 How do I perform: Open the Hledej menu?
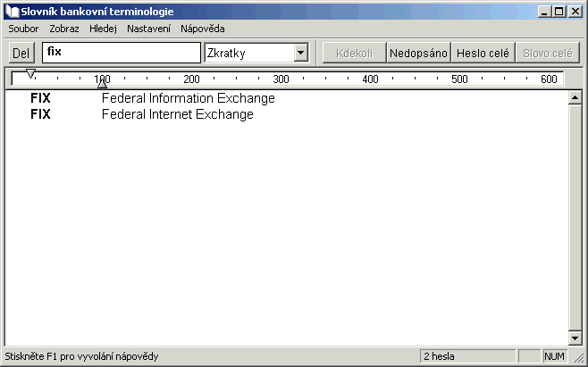coord(103,29)
